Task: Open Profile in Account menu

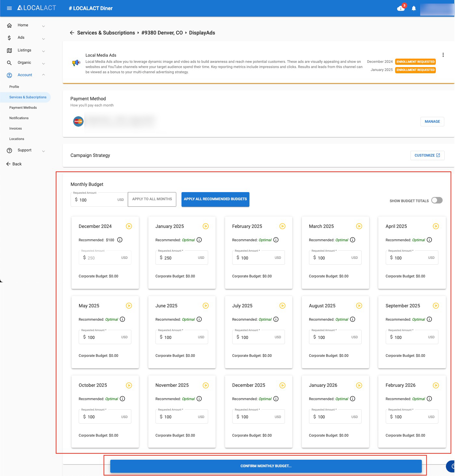Action: [14, 87]
